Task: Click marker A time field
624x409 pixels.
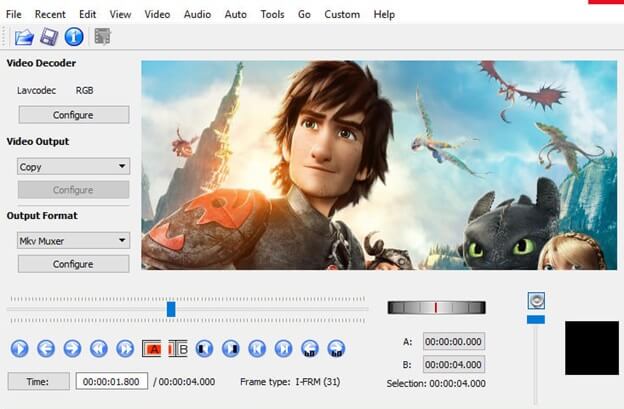Action: coord(454,341)
